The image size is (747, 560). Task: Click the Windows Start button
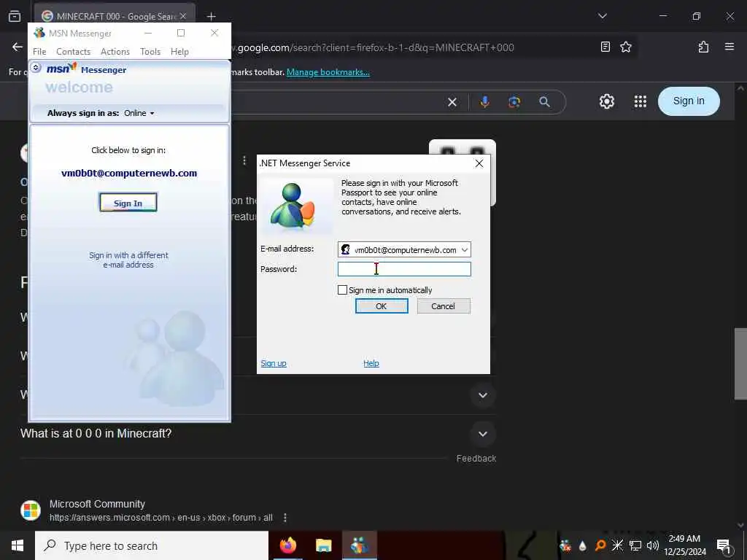point(18,545)
